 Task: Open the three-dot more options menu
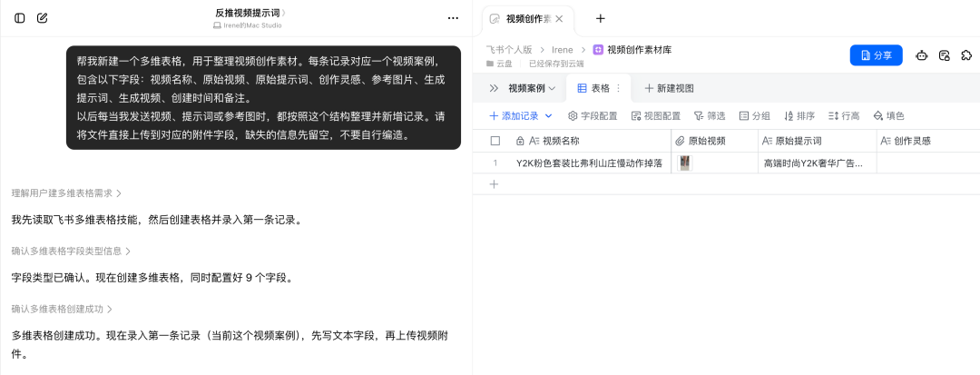(453, 18)
